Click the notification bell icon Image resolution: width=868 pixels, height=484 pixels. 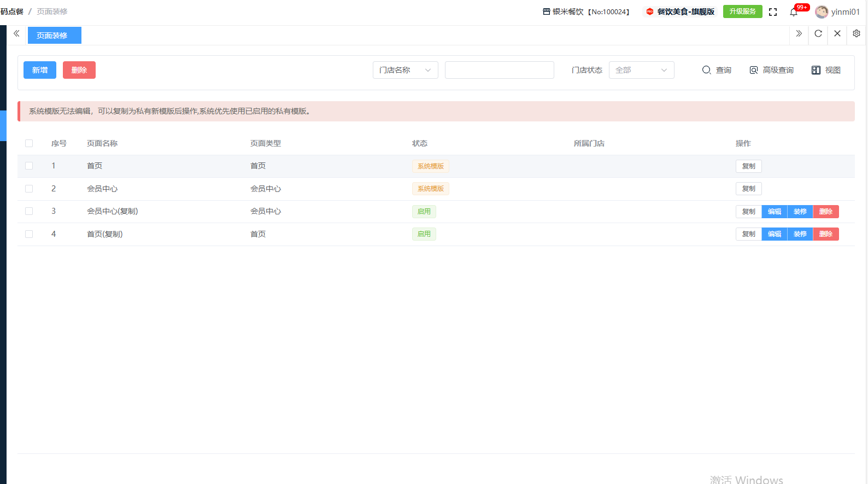point(794,12)
